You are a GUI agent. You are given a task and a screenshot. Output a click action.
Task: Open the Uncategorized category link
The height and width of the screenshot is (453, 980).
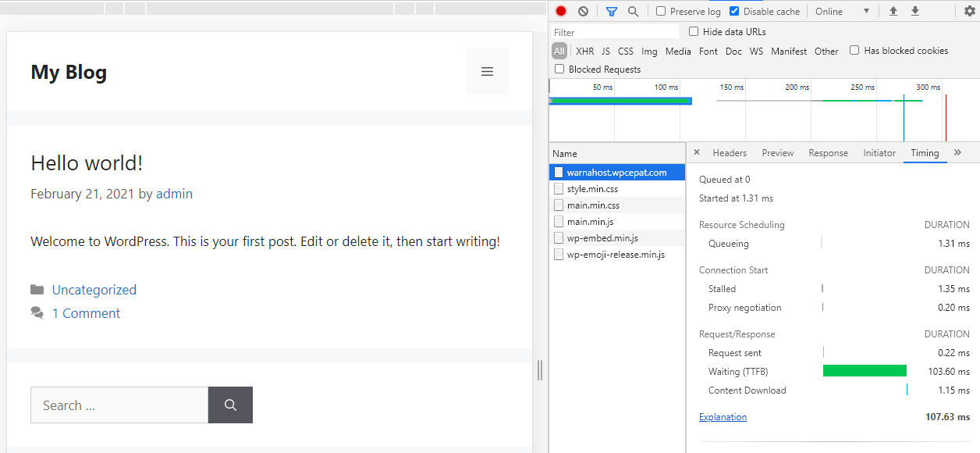94,290
